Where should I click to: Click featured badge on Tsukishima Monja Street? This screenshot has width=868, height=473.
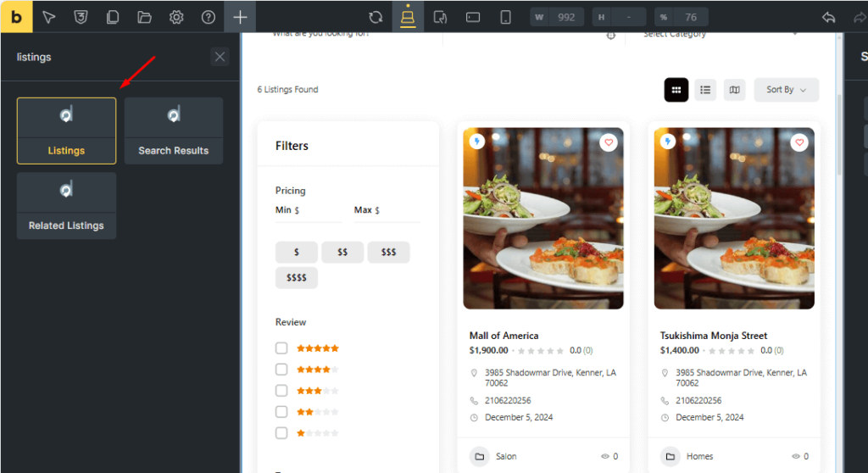668,142
